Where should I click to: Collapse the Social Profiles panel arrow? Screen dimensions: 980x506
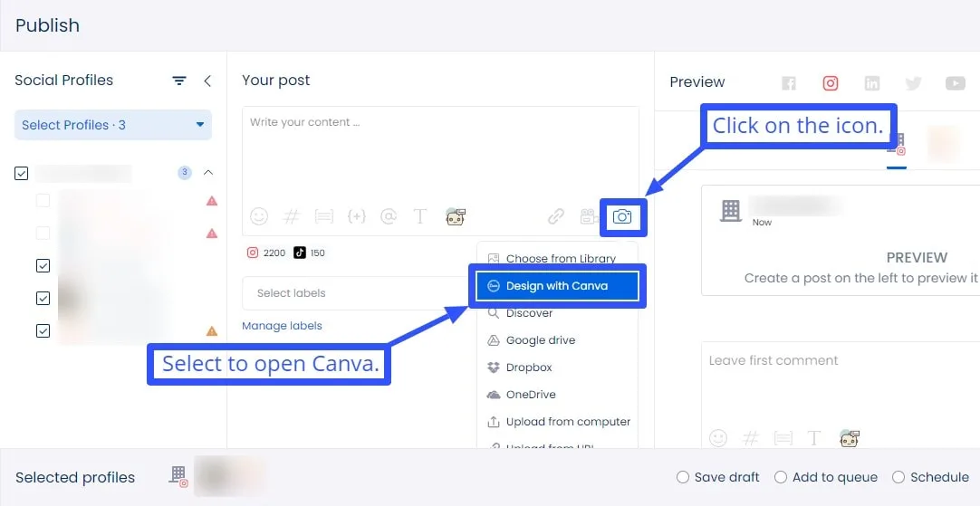tap(207, 81)
